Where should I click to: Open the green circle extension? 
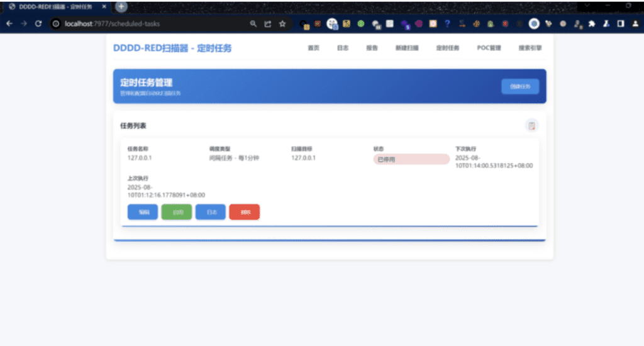360,24
